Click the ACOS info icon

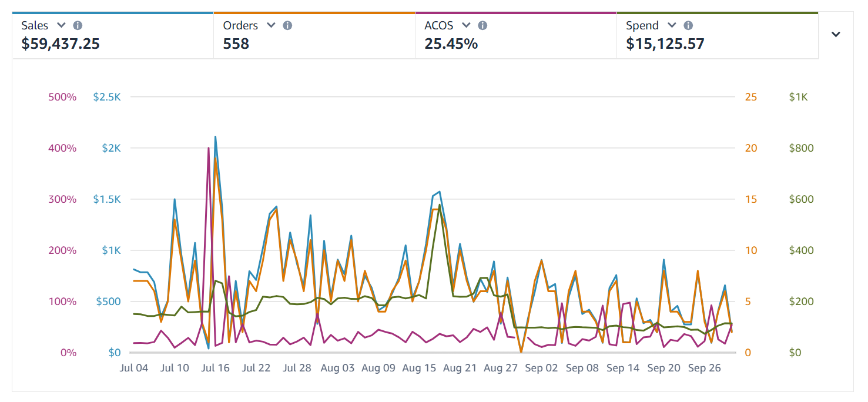(482, 25)
